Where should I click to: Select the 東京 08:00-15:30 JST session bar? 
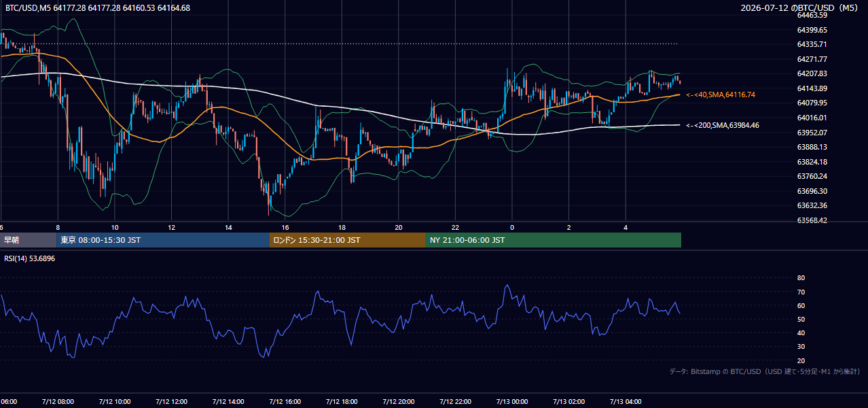click(x=163, y=240)
